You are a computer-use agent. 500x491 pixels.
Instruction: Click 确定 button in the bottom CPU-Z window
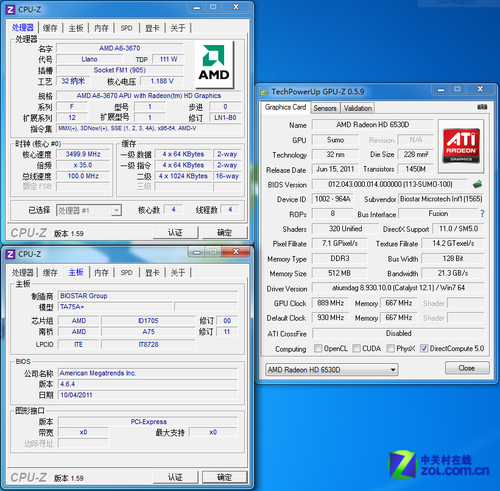224,477
